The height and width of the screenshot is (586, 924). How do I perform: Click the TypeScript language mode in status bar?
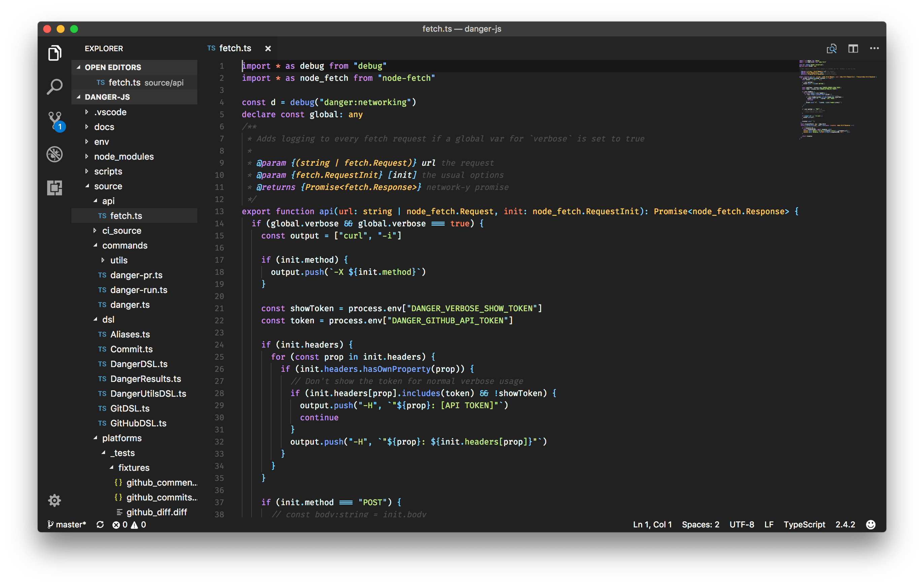[804, 524]
